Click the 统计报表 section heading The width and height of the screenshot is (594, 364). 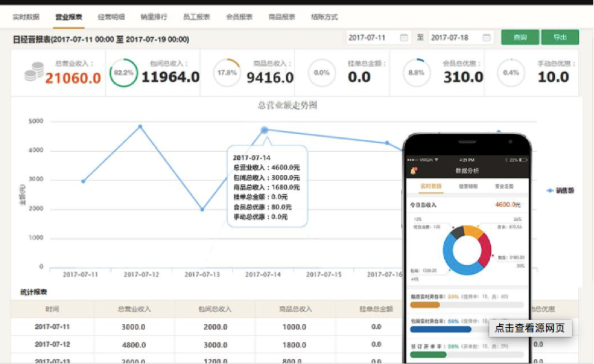pos(33,292)
